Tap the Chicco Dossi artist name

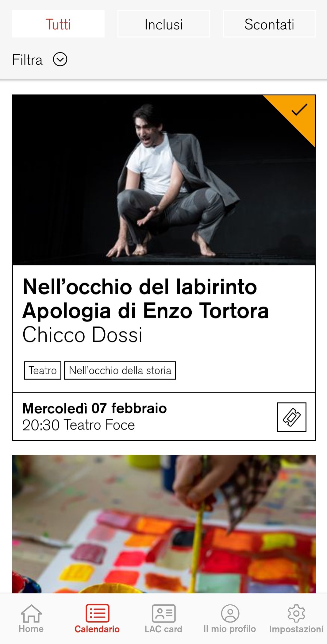click(x=83, y=334)
